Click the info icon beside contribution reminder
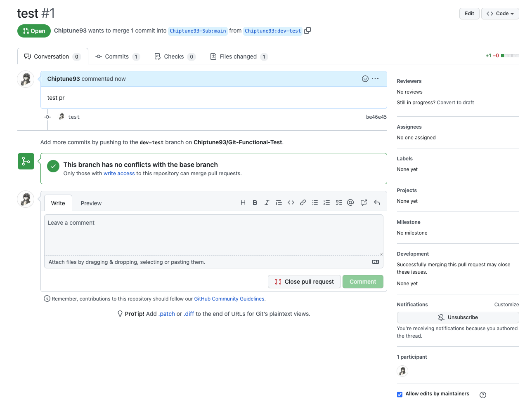532x416 pixels. click(47, 298)
